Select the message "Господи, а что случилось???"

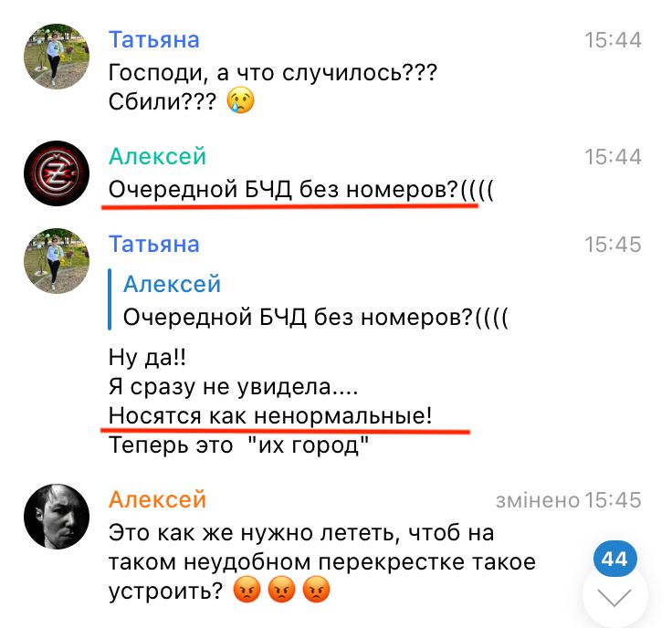pyautogui.click(x=273, y=72)
